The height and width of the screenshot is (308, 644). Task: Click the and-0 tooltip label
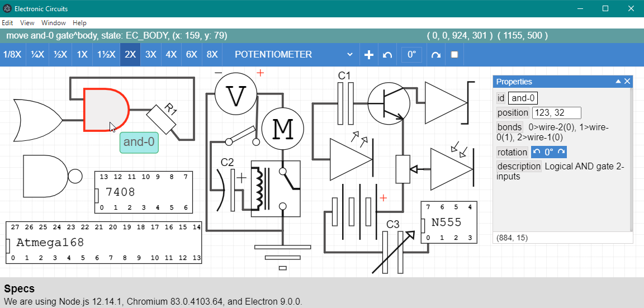coord(139,143)
